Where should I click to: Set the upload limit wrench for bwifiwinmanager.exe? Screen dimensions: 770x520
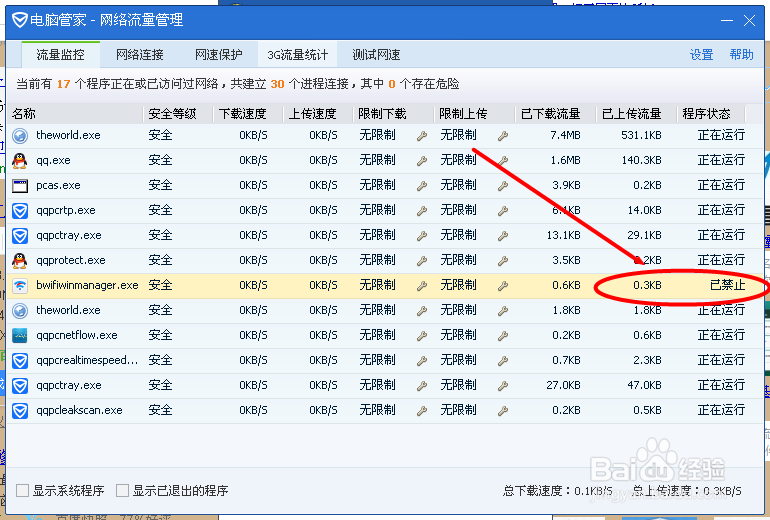[x=502, y=286]
